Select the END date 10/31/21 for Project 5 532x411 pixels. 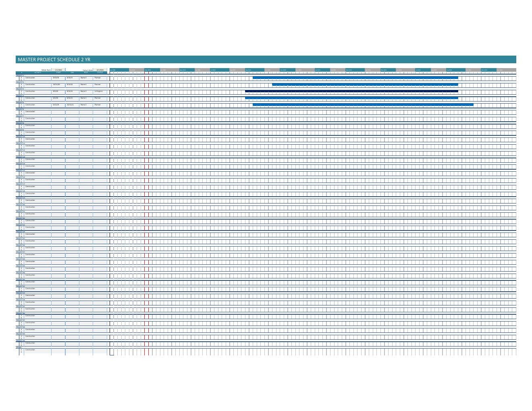click(71, 104)
